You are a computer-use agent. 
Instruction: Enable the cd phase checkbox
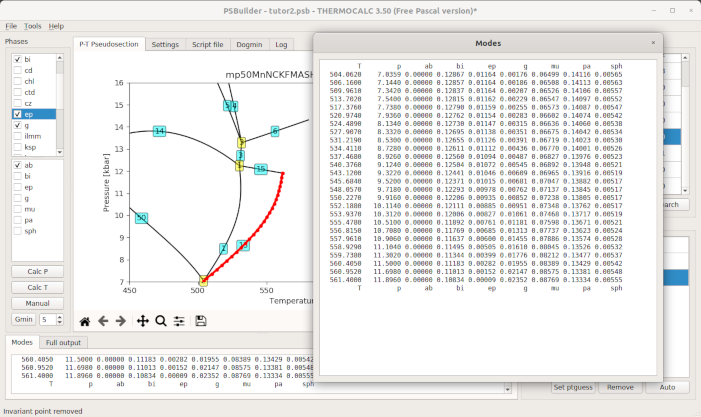tap(17, 70)
